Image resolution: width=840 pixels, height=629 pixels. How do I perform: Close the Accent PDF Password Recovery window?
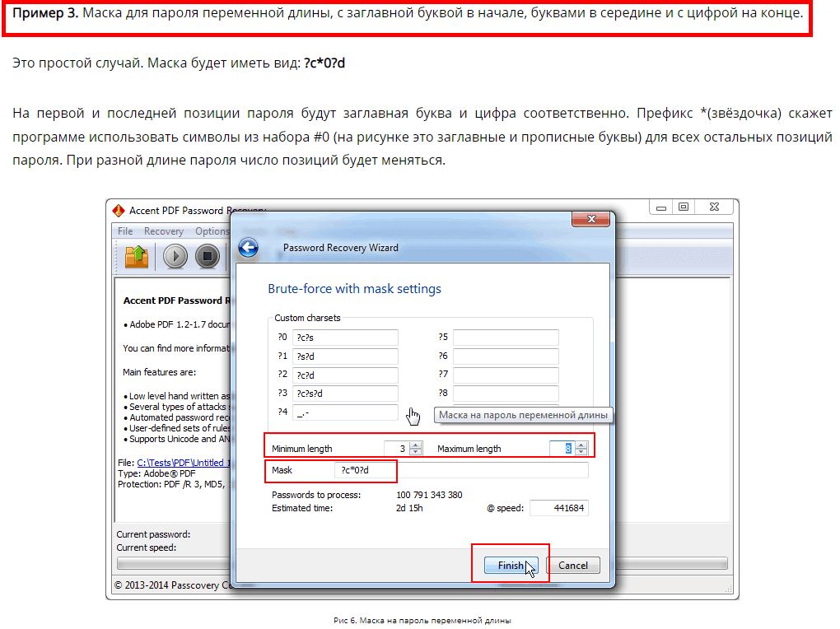[714, 207]
